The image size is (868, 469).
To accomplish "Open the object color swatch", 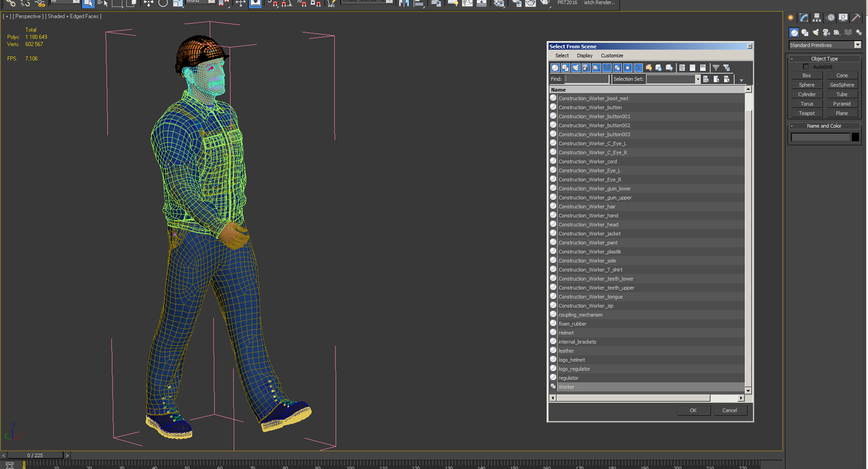I will 855,137.
